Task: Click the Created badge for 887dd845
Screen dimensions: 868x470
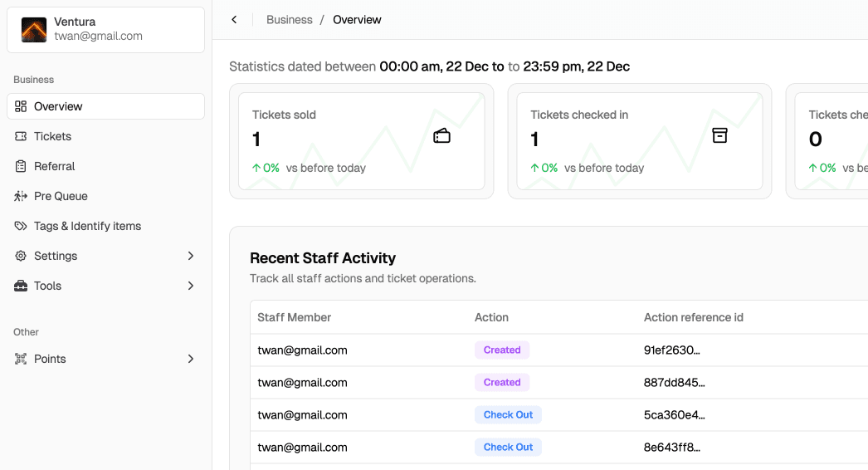Action: pyautogui.click(x=502, y=383)
